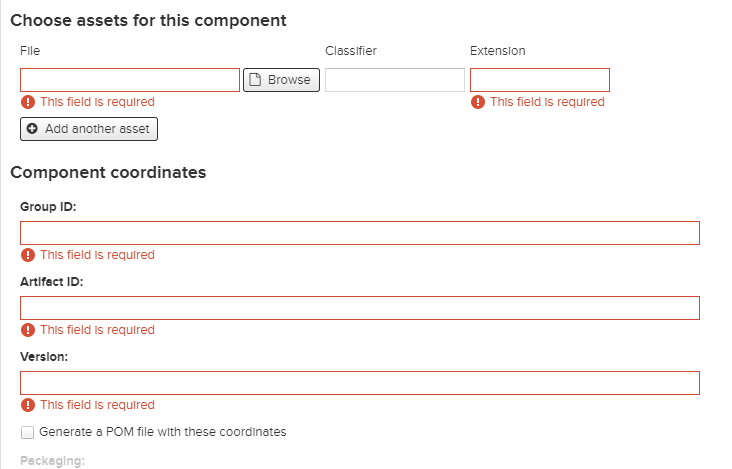The width and height of the screenshot is (732, 469).
Task: Click the error icon below Version field
Action: [28, 405]
